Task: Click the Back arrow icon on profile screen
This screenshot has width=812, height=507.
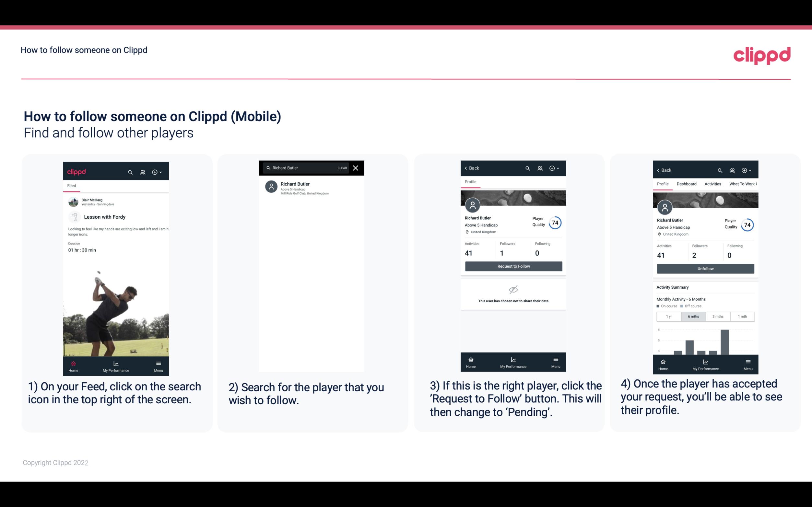Action: click(x=467, y=168)
